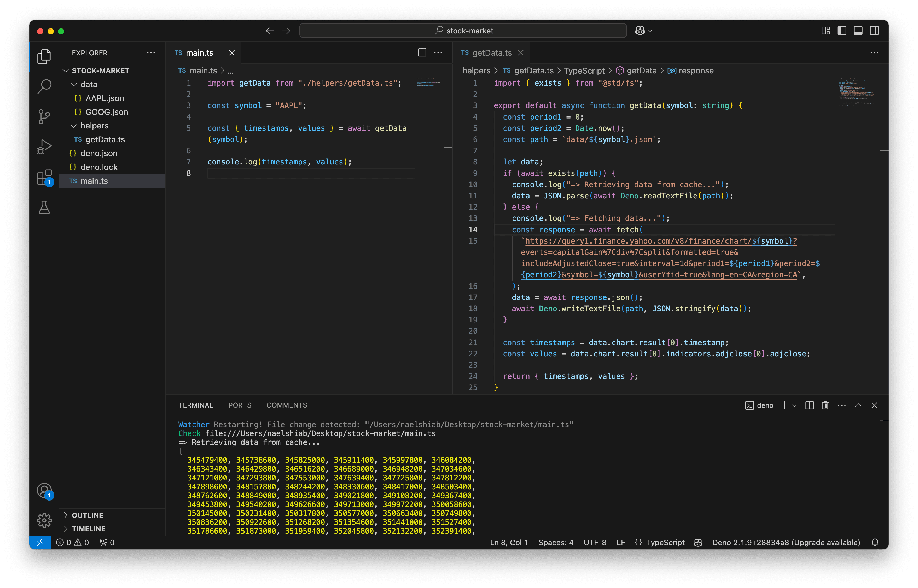Click Deno version status entry
This screenshot has width=918, height=588.
point(786,542)
